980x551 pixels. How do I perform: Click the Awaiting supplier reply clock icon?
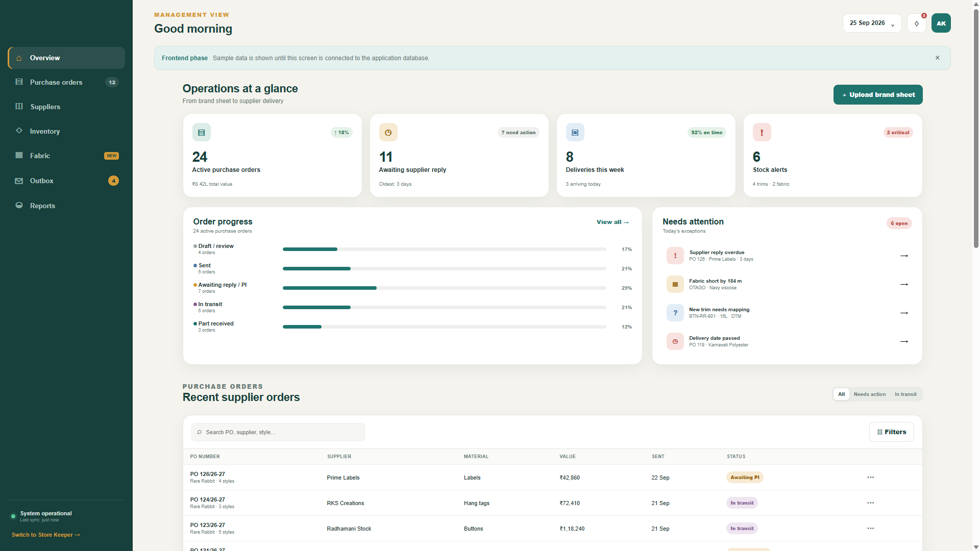coord(388,132)
